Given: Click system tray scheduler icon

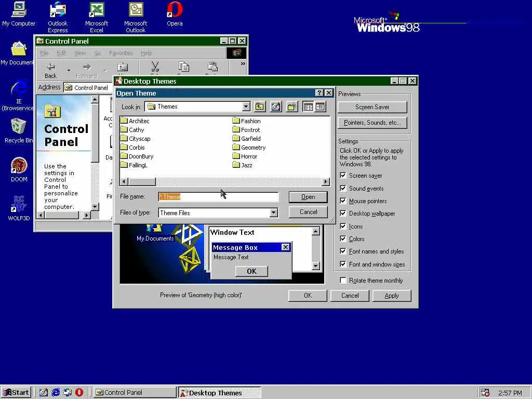Looking at the screenshot, I should tap(485, 393).
